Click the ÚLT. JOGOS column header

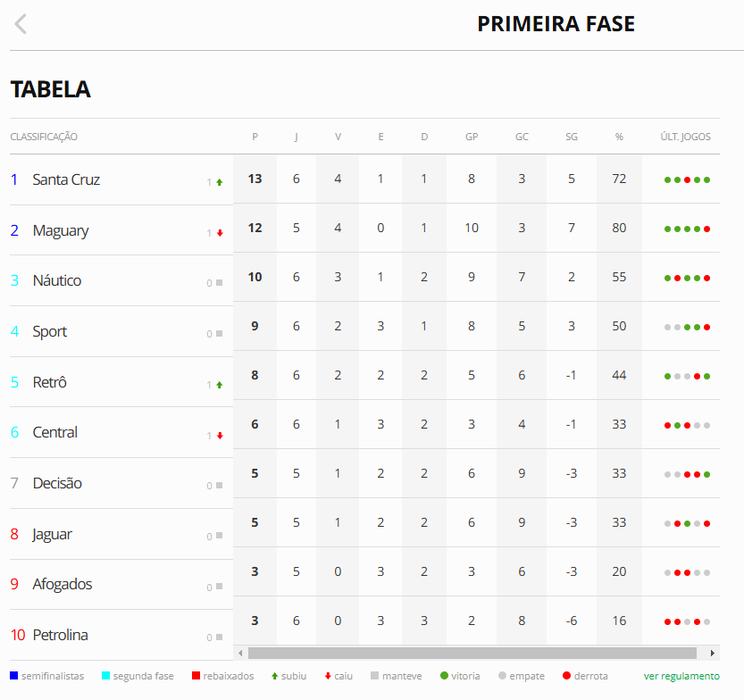tap(685, 137)
